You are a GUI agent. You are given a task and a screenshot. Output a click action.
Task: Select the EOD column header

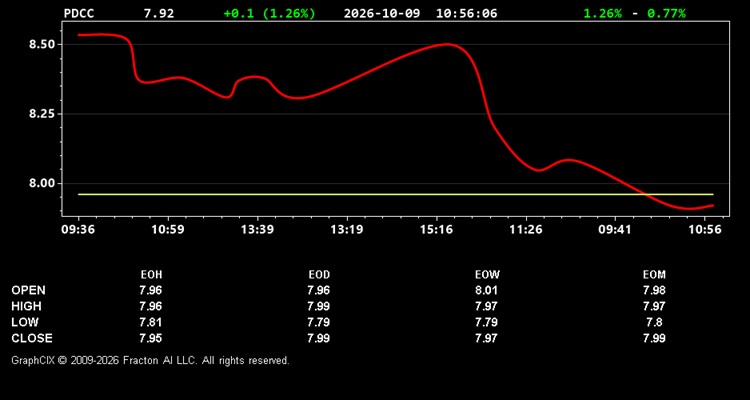point(319,275)
